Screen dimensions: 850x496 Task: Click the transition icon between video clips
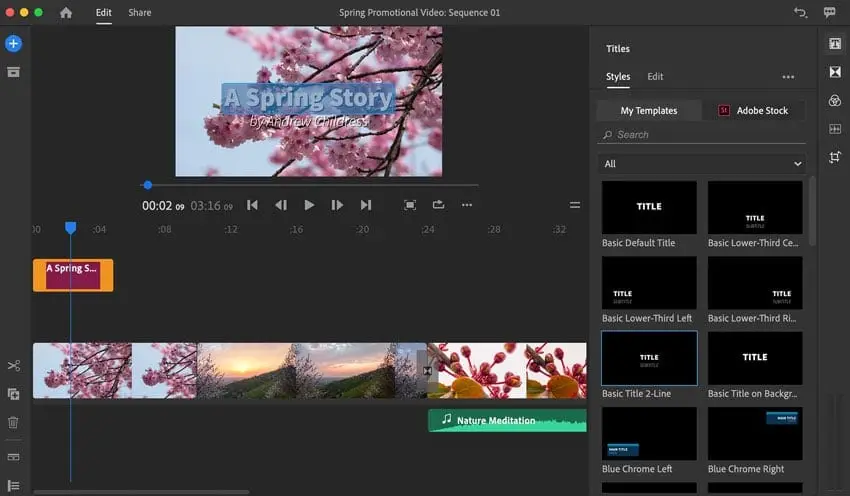[x=427, y=371]
